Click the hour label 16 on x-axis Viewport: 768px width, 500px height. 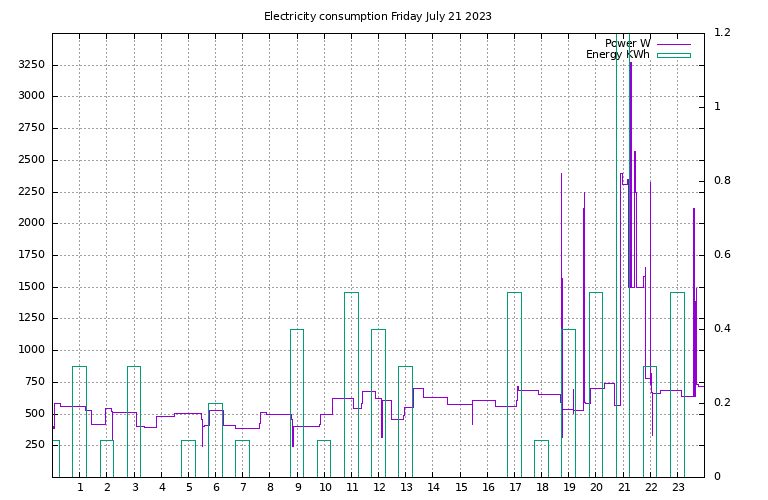pyautogui.click(x=488, y=488)
